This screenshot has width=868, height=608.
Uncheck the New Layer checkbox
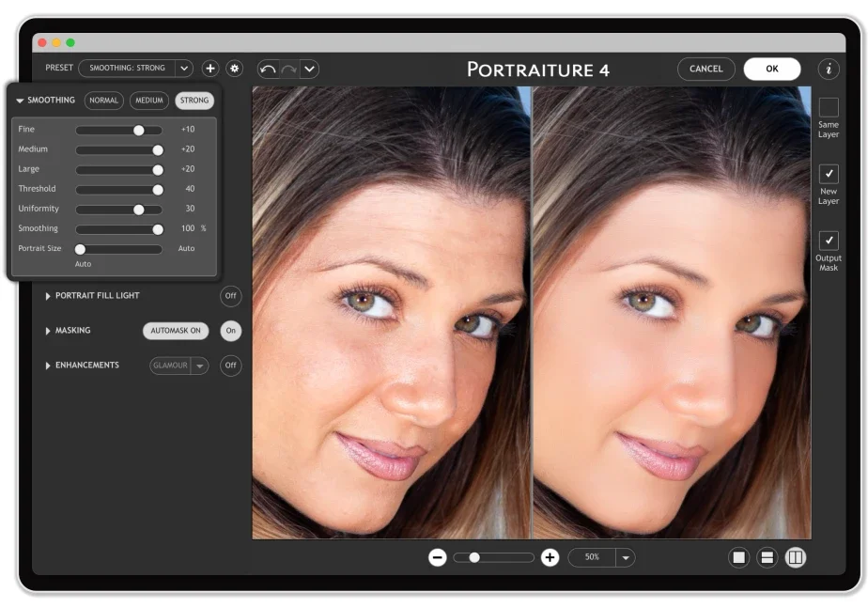829,174
